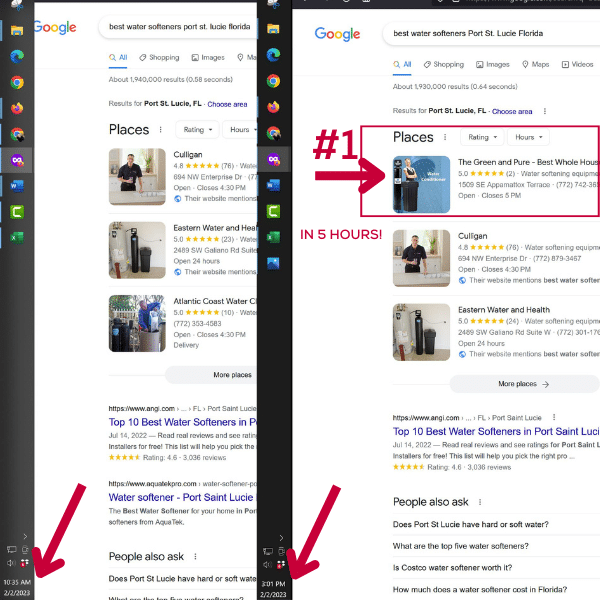This screenshot has width=600, height=600.
Task: Click volume icon above 3:01 PM clock
Action: pos(267,564)
